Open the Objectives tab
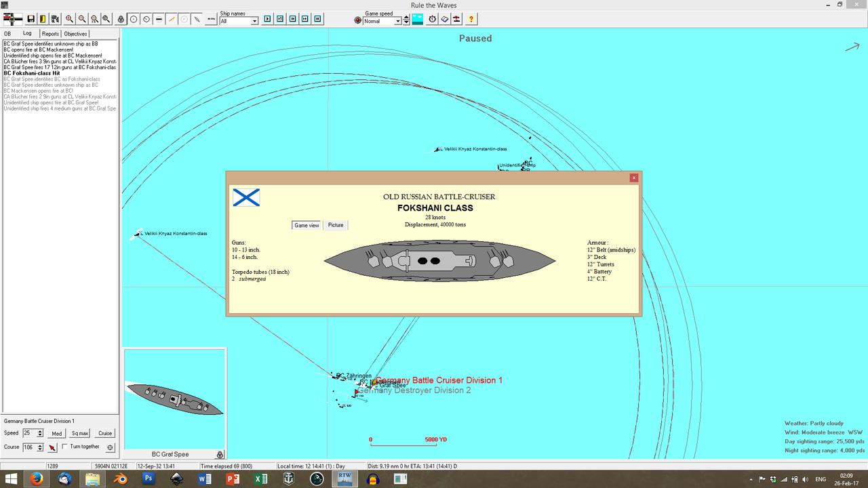868x488 pixels. (75, 33)
